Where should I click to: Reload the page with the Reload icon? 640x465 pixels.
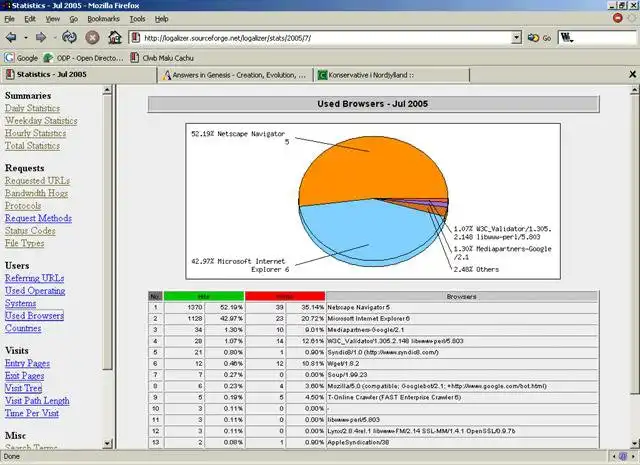69,38
